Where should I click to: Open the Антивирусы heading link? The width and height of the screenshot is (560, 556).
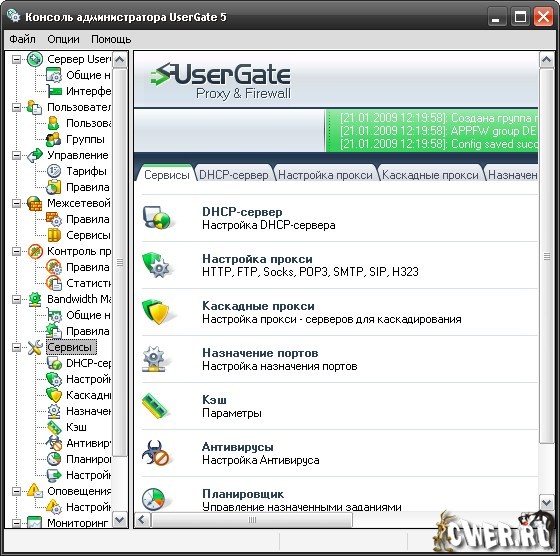[238, 447]
